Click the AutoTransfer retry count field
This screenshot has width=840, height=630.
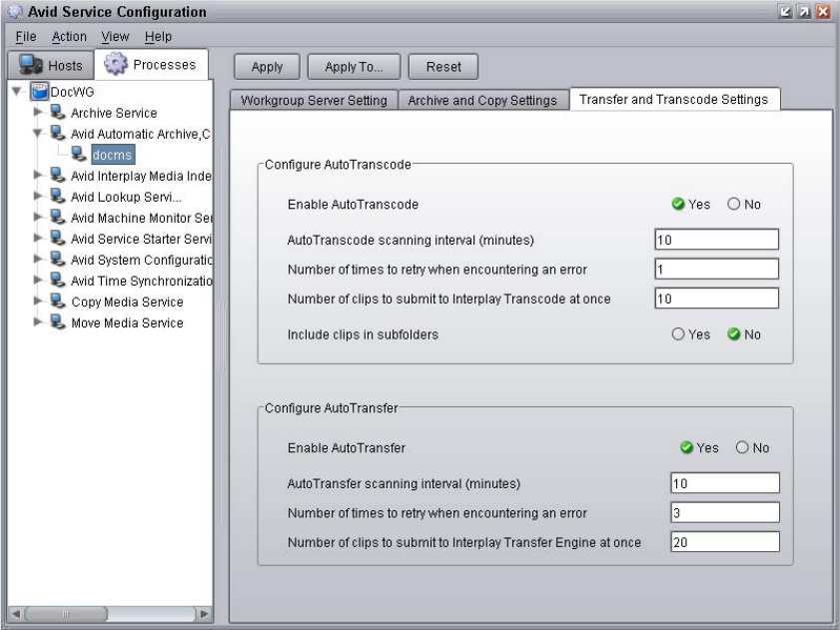725,512
